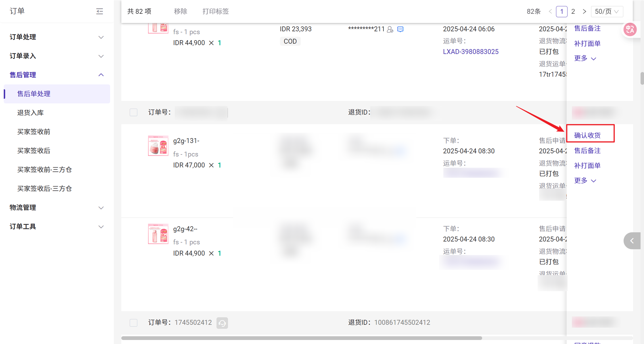Viewport: 644px width, 344px height.
Task: Go to previous page arrow
Action: click(550, 11)
